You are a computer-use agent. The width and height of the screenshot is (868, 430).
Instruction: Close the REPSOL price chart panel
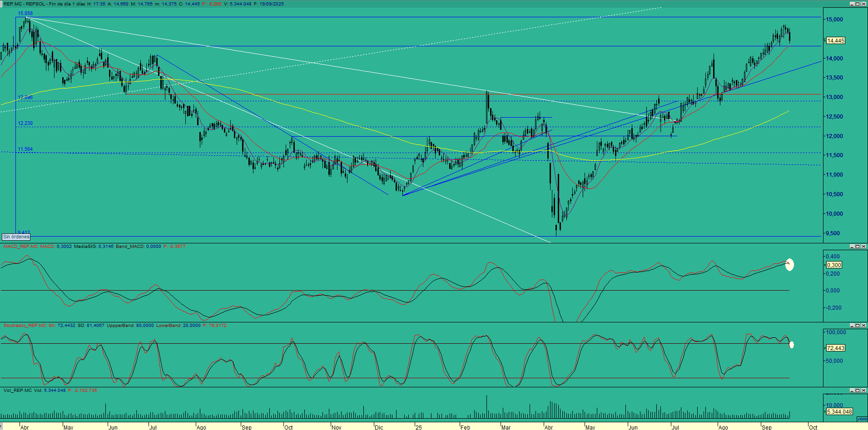[x=863, y=4]
